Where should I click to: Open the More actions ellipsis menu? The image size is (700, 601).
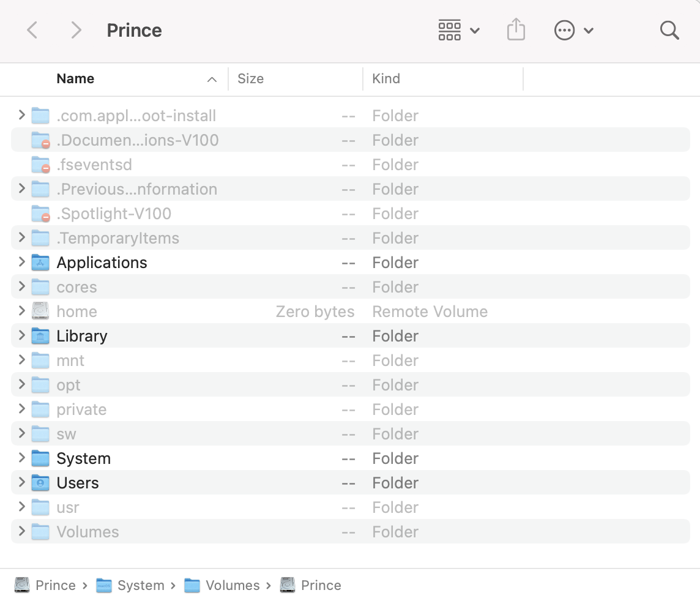573,30
